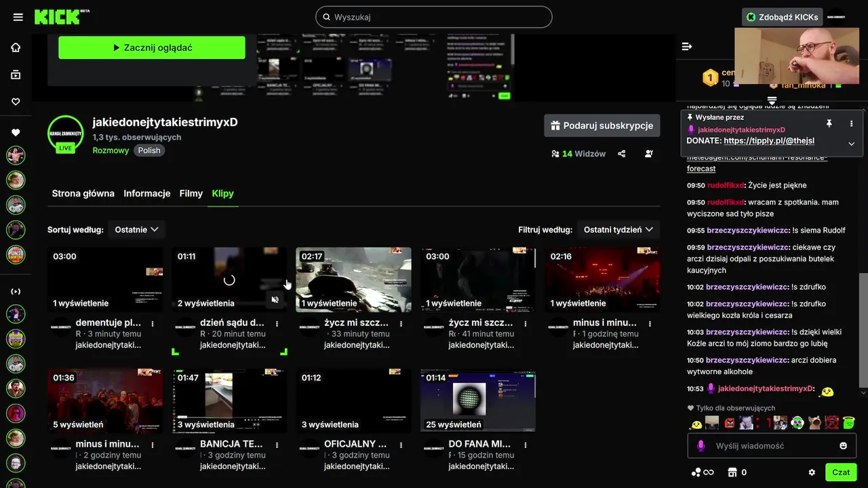Click chat user 'rudolfikxd' saying 'Życie jest piękne'
868x488 pixels.
coord(725,185)
